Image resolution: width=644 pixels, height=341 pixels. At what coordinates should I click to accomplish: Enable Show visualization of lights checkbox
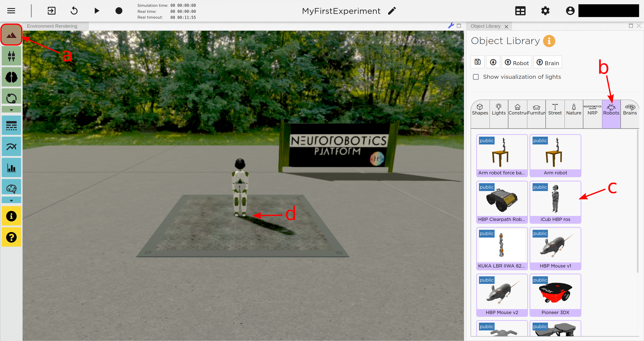click(476, 77)
